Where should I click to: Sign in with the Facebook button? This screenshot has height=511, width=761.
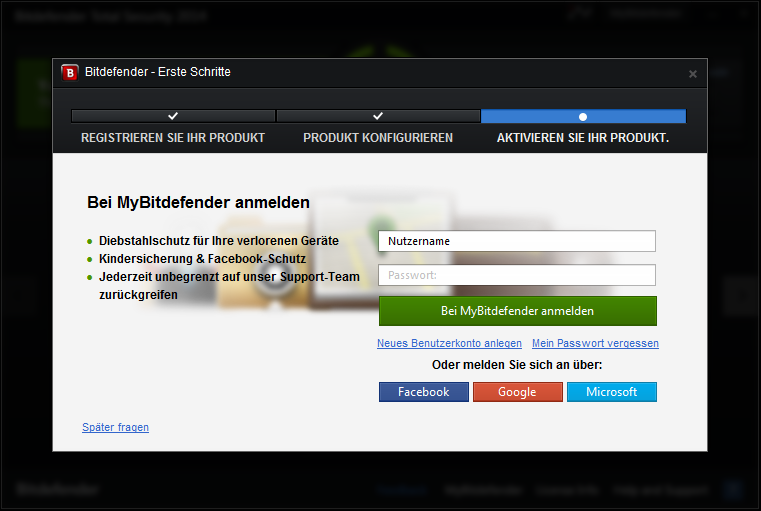click(x=424, y=392)
